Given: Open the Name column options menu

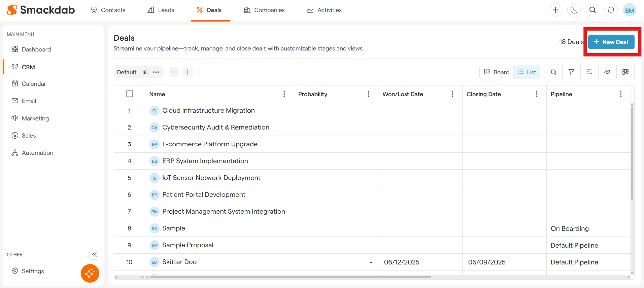Looking at the screenshot, I should 284,94.
